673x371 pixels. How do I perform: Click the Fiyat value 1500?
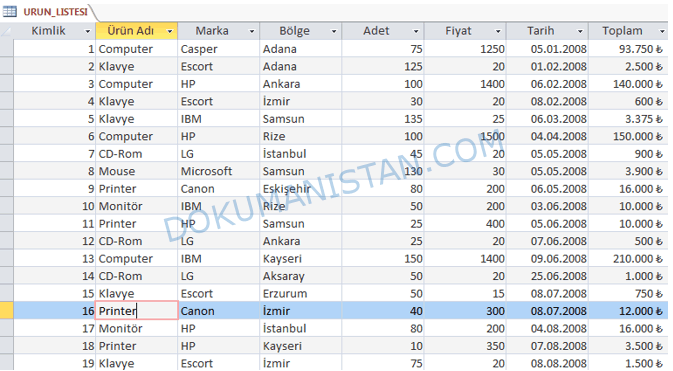click(465, 136)
